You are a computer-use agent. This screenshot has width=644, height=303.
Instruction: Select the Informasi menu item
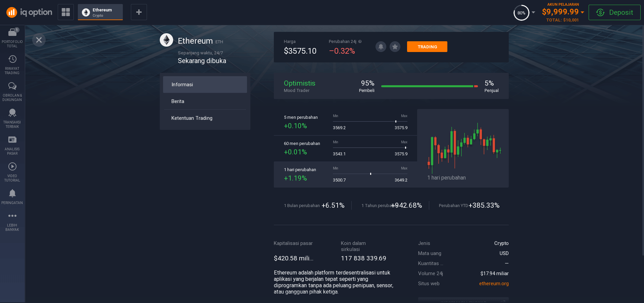205,85
